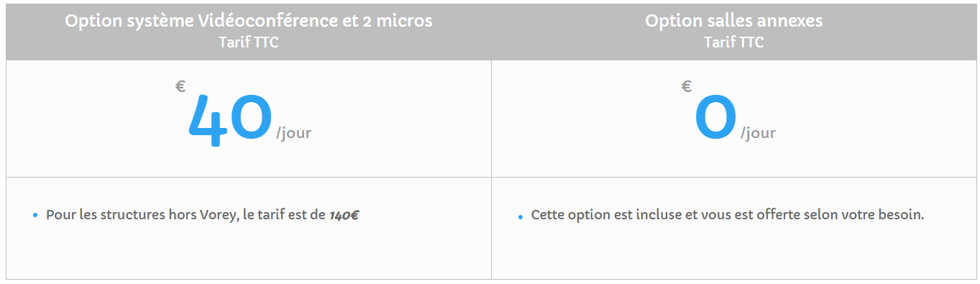The width and height of the screenshot is (980, 284).
Task: Click "/jour" next to the 40 price
Action: (x=293, y=134)
